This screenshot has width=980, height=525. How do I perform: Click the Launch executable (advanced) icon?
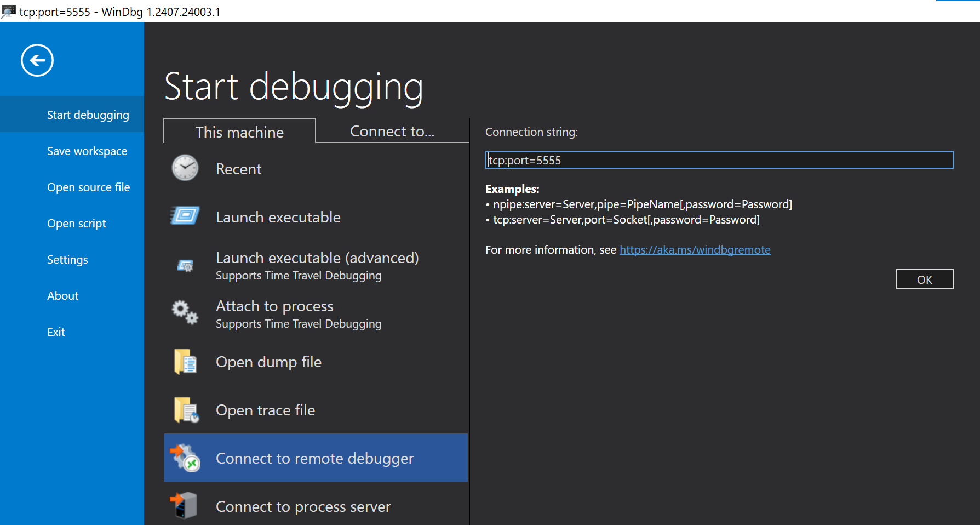185,265
